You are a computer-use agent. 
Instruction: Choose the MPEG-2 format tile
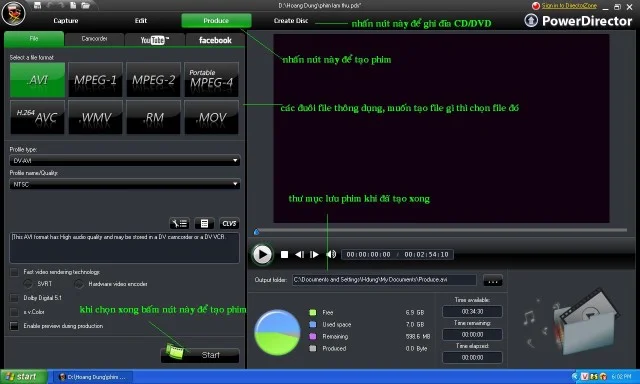tap(153, 80)
